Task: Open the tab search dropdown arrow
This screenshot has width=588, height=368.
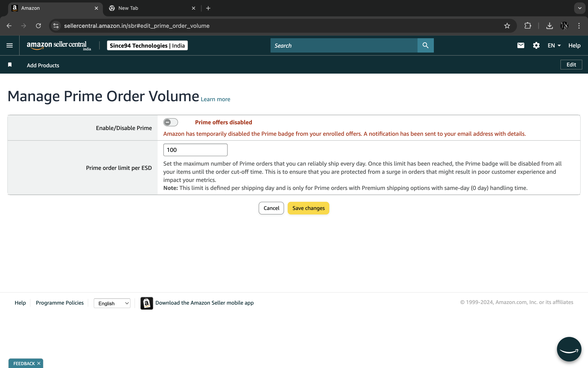Action: (579, 8)
